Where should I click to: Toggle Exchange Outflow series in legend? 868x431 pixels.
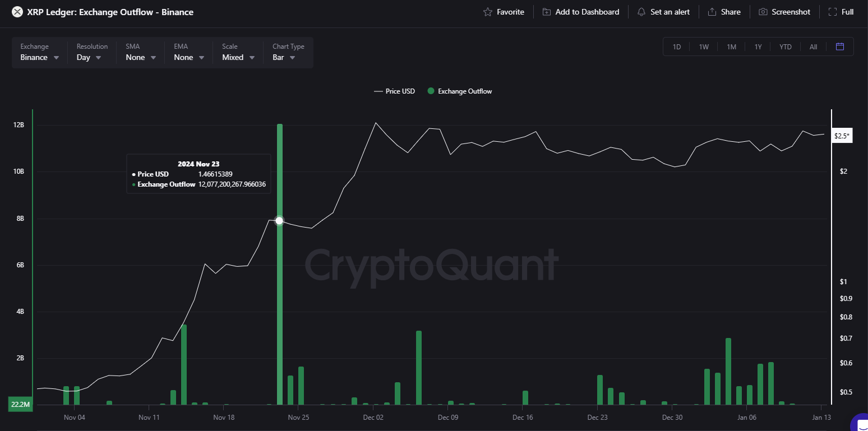pyautogui.click(x=459, y=91)
